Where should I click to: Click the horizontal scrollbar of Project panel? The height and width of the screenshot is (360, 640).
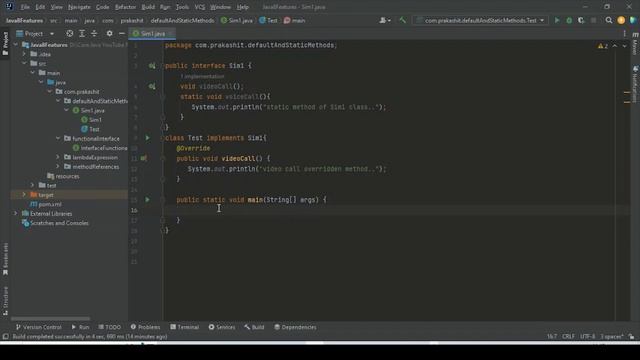click(50, 318)
